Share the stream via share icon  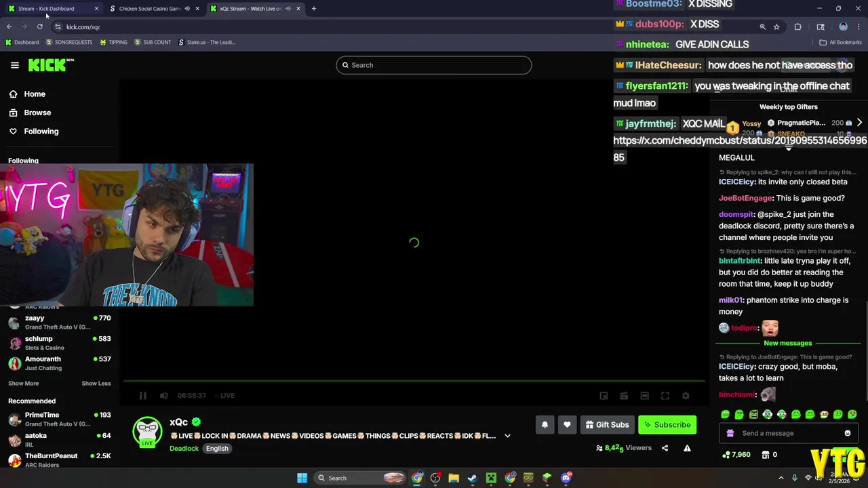point(665,448)
